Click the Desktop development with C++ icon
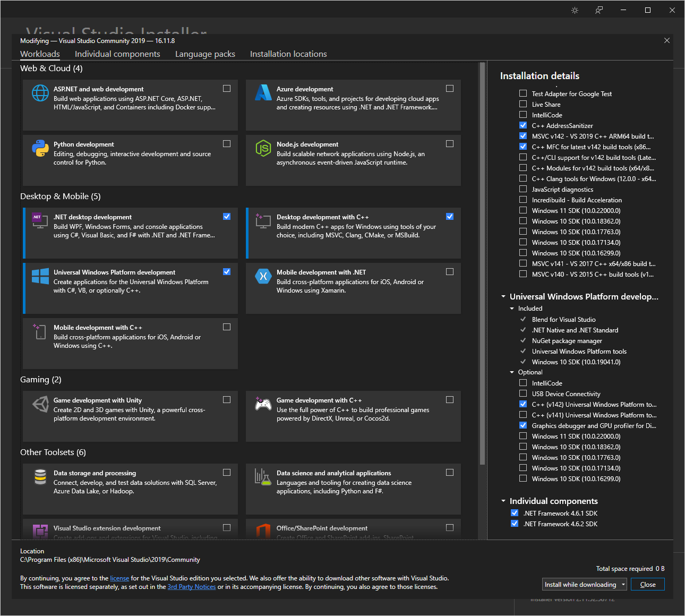This screenshot has height=616, width=685. click(x=263, y=221)
